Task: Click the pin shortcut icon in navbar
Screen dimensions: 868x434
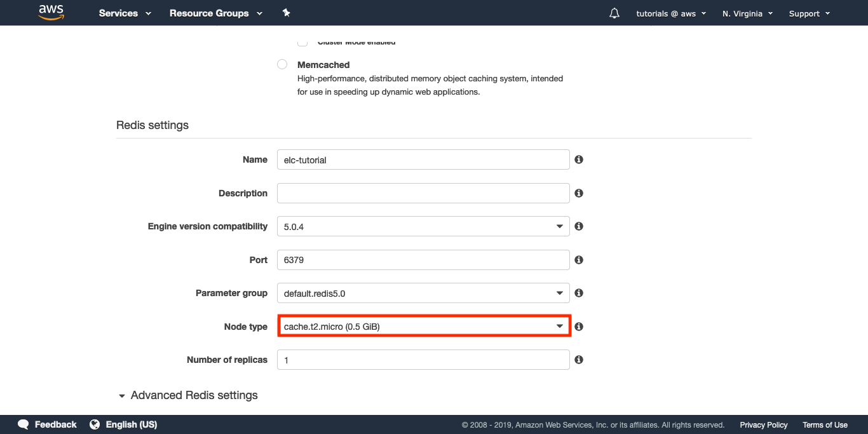Action: point(286,13)
